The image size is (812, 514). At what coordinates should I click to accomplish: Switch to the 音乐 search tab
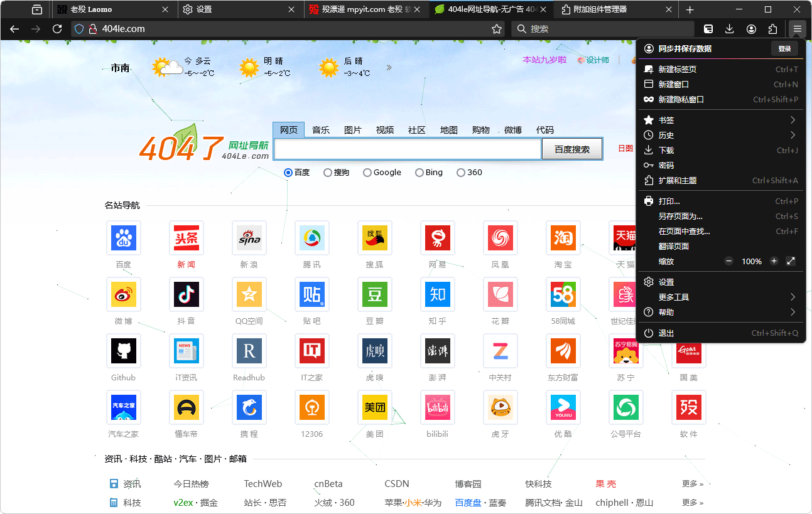[x=321, y=130]
